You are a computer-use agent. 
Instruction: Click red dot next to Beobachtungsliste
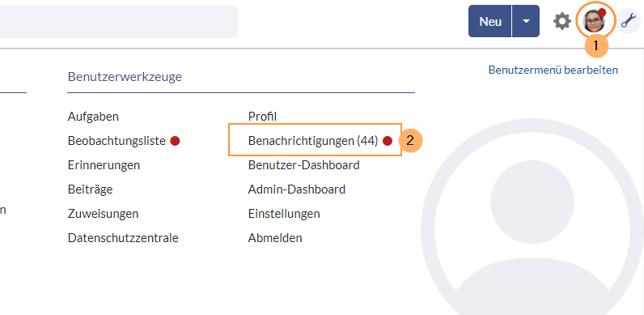click(x=175, y=141)
